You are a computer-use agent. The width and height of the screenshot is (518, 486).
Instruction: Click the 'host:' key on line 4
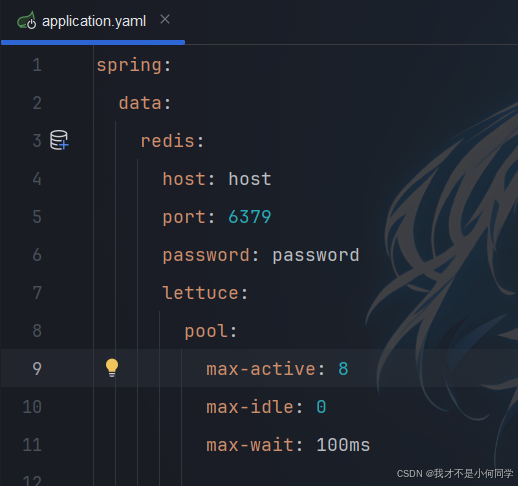(188, 179)
